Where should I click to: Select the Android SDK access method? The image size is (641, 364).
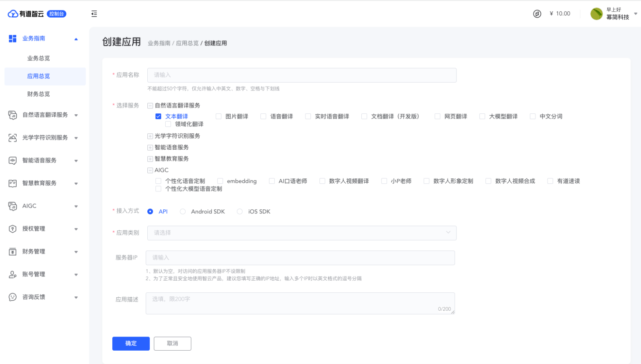click(x=182, y=211)
